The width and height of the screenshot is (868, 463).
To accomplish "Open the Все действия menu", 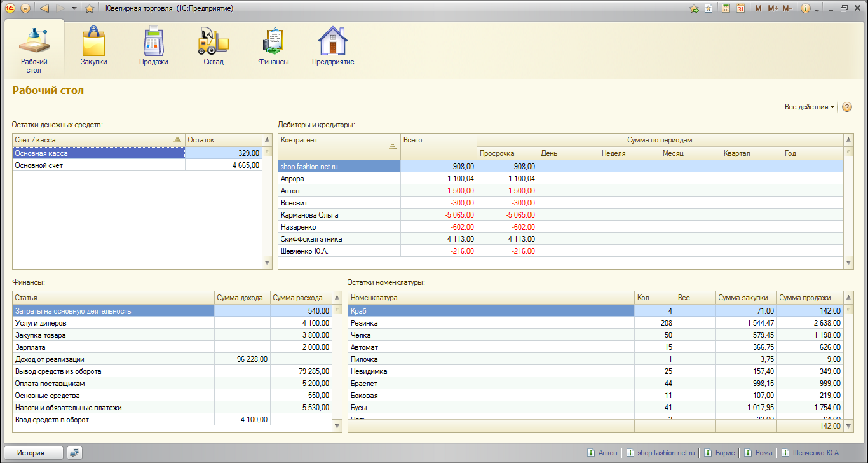I will click(x=810, y=107).
